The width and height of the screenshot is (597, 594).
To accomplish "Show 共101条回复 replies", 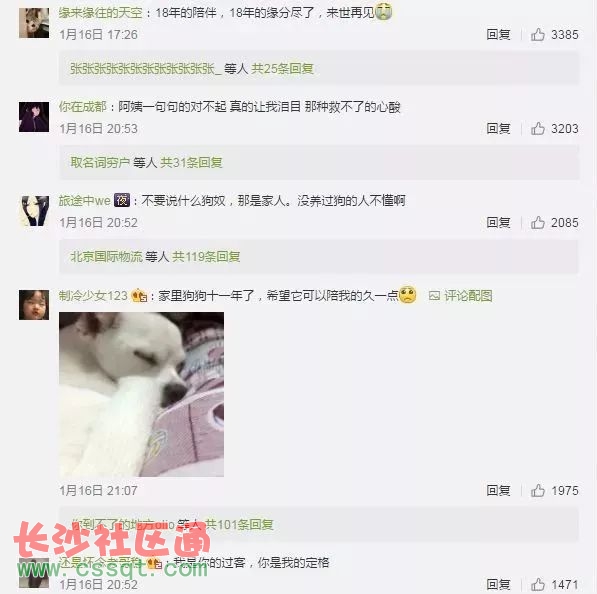I will click(239, 525).
